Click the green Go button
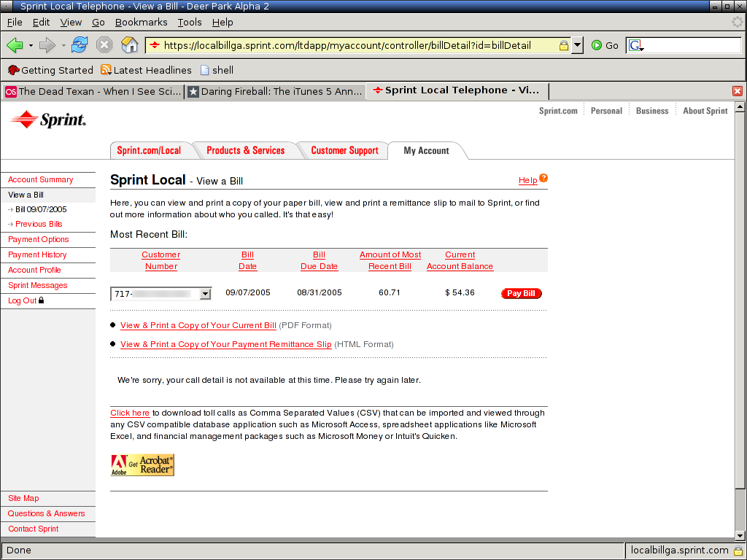The image size is (747, 560). click(x=605, y=46)
